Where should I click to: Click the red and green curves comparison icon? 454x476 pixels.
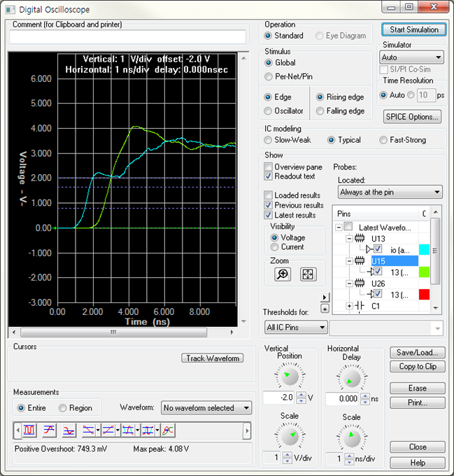[x=168, y=430]
